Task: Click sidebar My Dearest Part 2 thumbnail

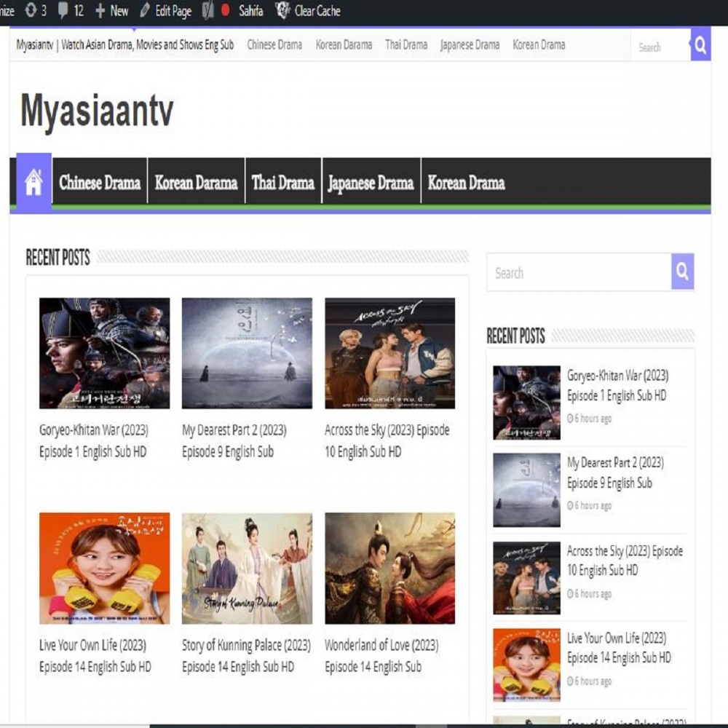Action: (x=526, y=490)
